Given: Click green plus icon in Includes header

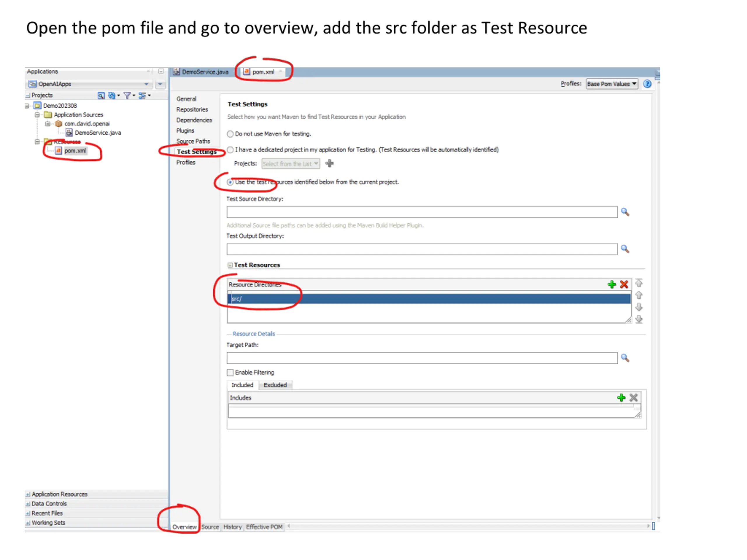Looking at the screenshot, I should click(621, 398).
